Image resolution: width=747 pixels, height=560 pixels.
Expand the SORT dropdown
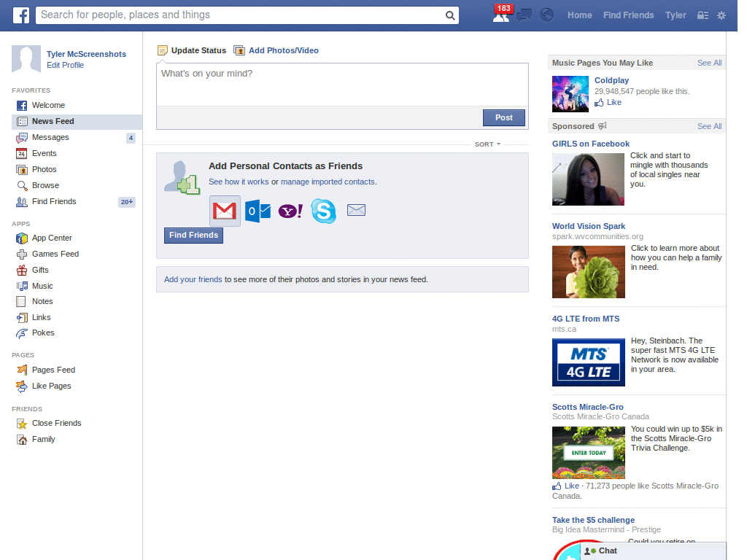coord(487,144)
